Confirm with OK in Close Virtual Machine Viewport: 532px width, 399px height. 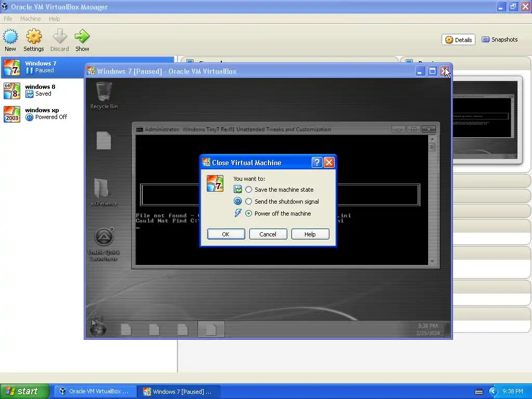point(226,234)
